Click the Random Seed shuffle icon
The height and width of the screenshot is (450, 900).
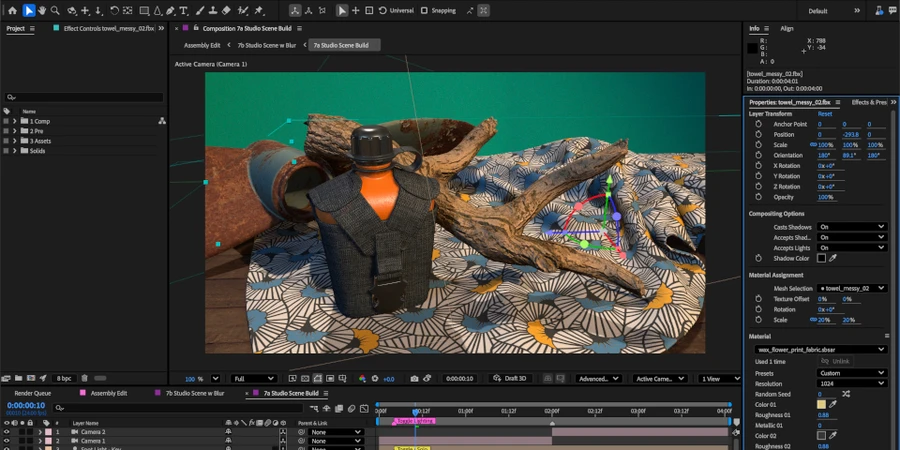846,394
